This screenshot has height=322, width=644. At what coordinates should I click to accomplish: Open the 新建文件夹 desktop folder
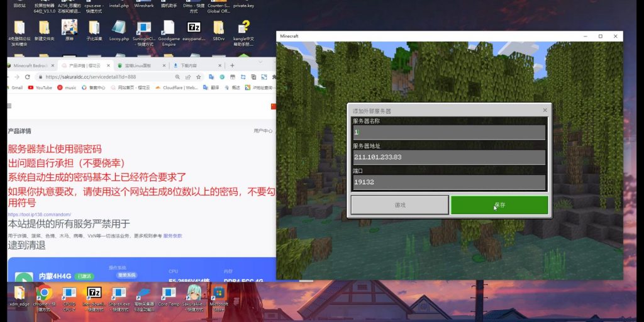(45, 30)
